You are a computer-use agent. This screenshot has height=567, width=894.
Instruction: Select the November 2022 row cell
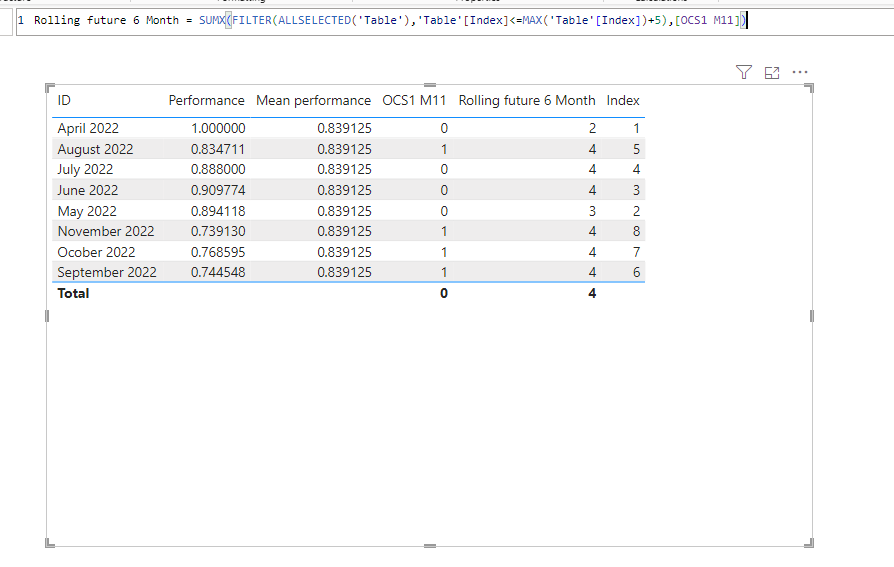point(105,231)
